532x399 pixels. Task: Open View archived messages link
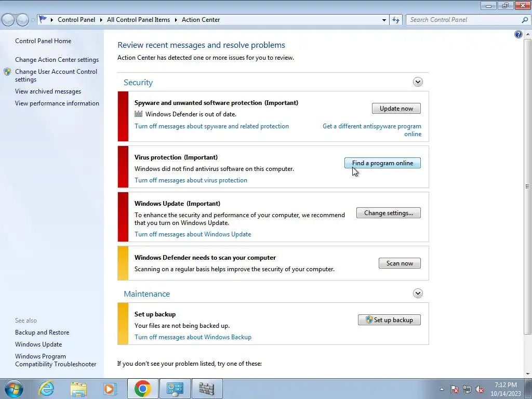[48, 91]
